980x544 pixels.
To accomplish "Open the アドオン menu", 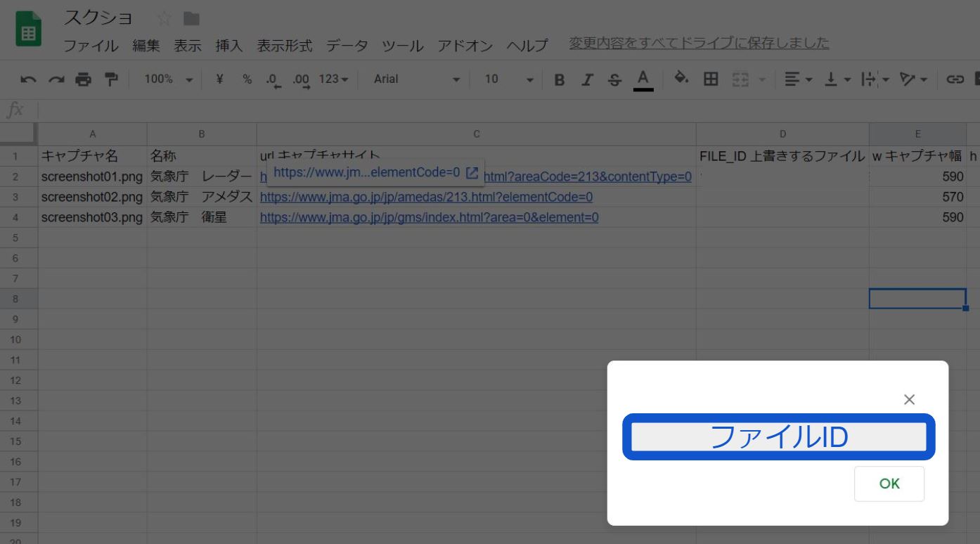I will pos(465,46).
